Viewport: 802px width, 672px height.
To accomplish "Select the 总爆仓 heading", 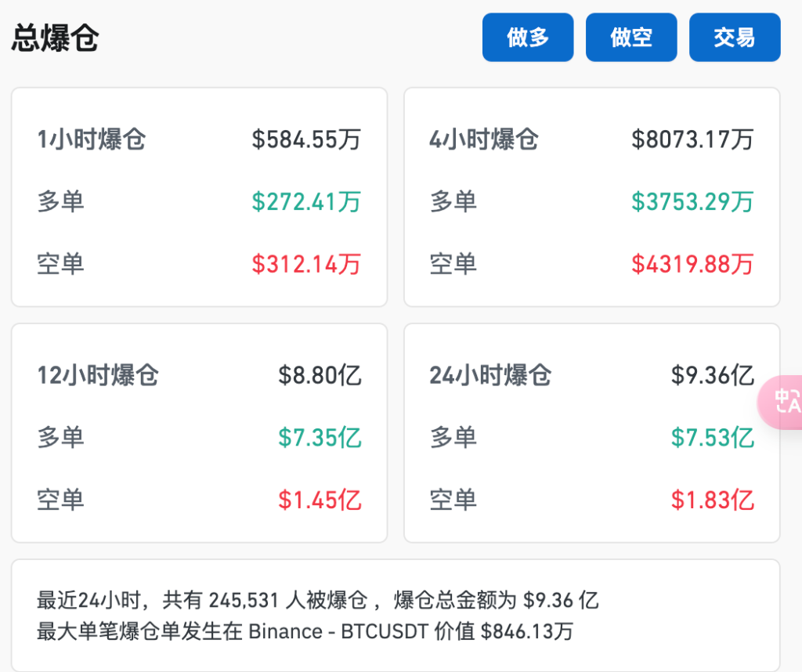I will click(x=56, y=38).
